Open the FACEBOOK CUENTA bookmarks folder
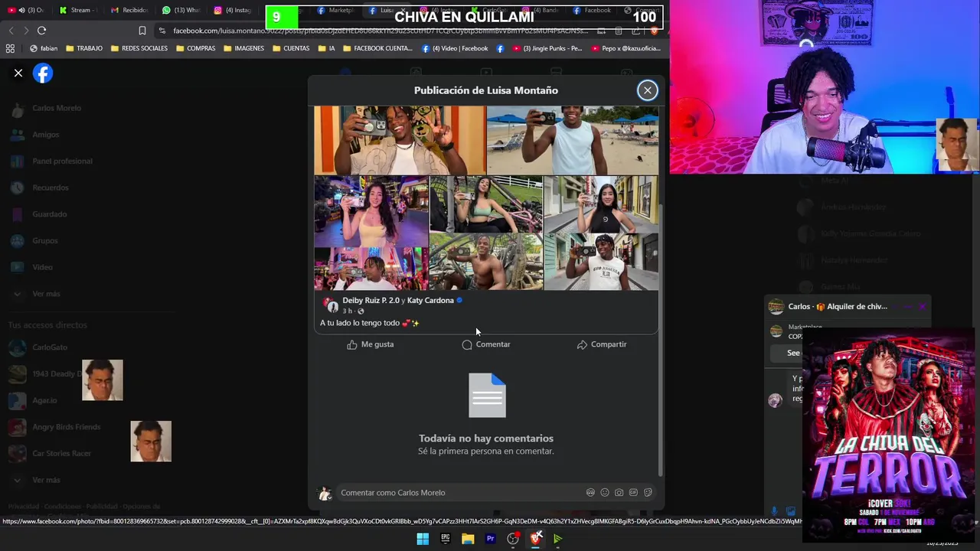The width and height of the screenshot is (980, 551). [377, 48]
